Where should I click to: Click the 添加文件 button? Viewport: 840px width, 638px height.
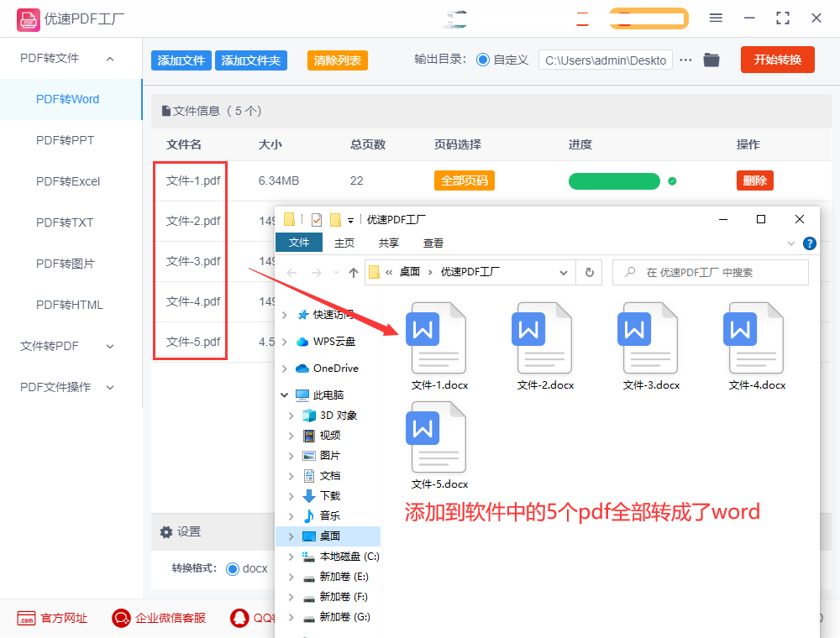181,60
